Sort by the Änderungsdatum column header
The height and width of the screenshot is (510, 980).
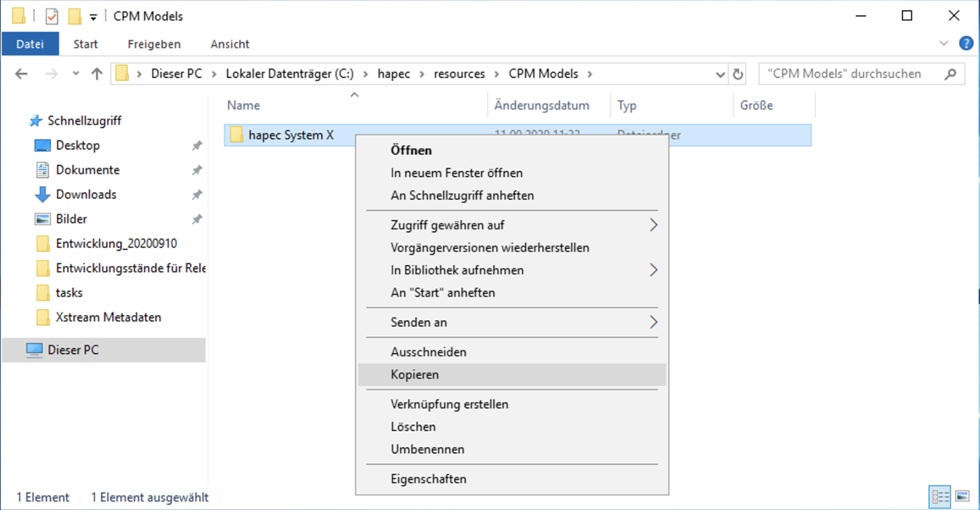[x=541, y=105]
